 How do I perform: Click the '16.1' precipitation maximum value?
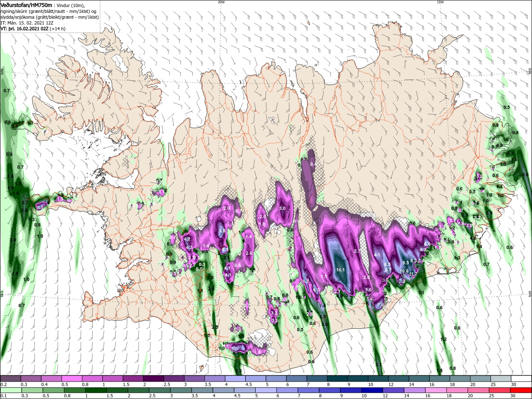[340, 270]
